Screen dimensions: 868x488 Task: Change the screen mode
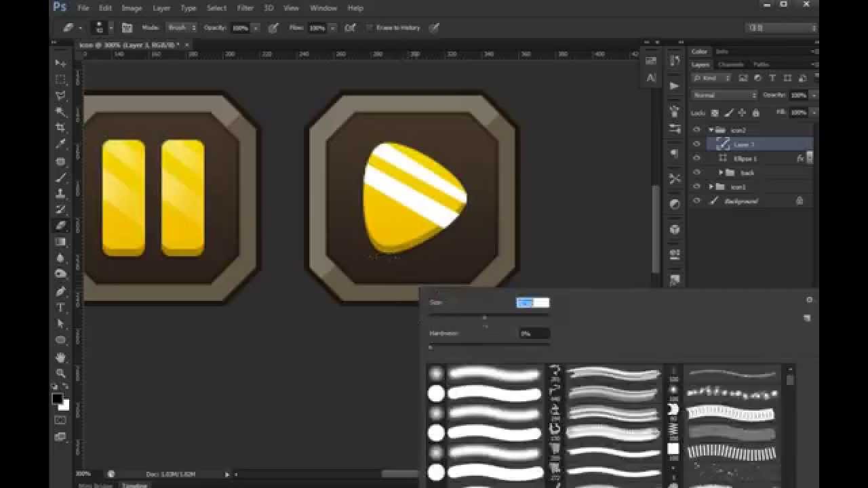[61, 437]
